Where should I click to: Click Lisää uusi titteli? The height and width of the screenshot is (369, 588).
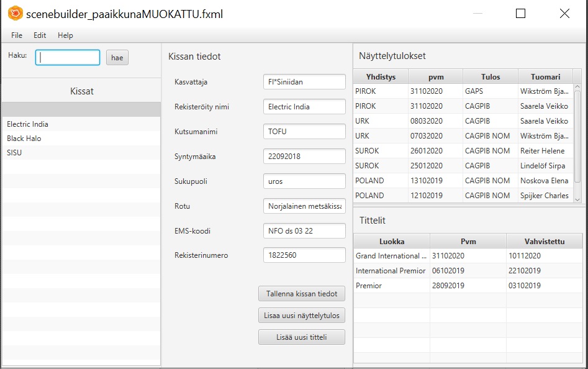[302, 337]
